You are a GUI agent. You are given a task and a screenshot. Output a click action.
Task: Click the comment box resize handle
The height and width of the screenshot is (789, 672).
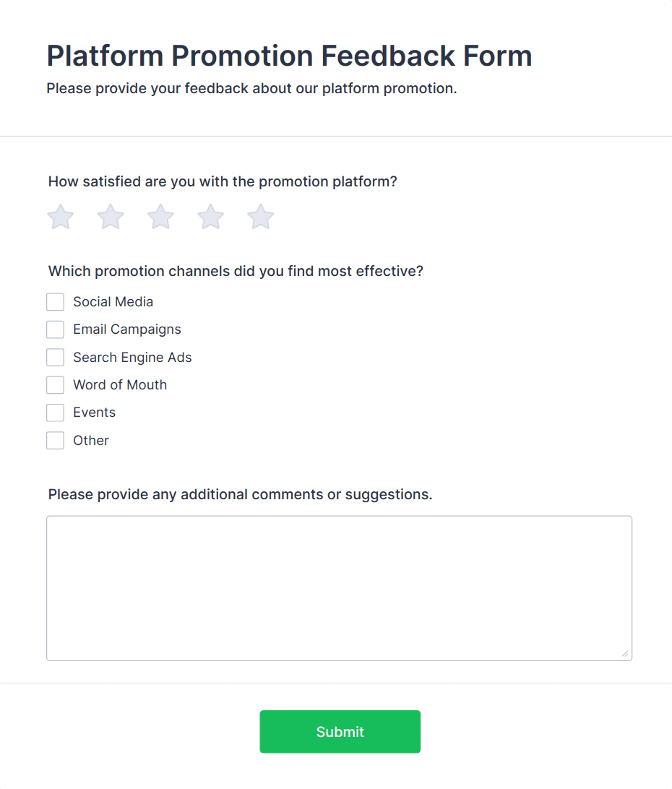(x=625, y=654)
